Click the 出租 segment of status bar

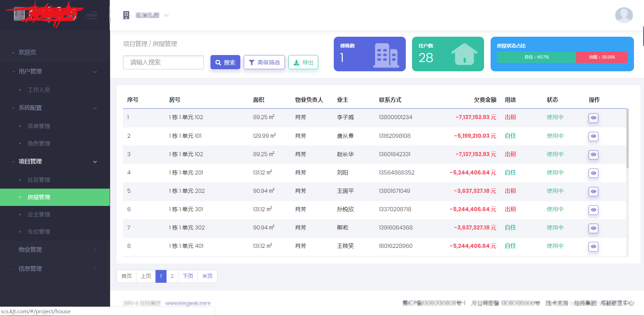(x=601, y=57)
